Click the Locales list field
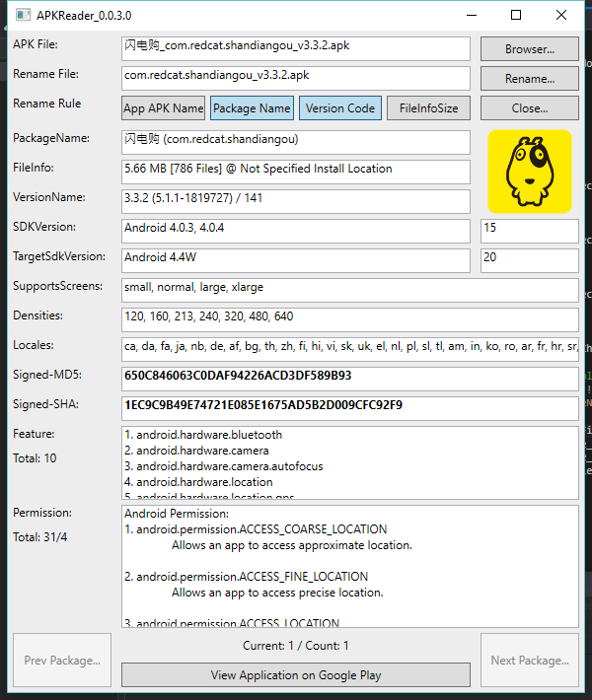Screen dimensions: 592x700 (349, 347)
